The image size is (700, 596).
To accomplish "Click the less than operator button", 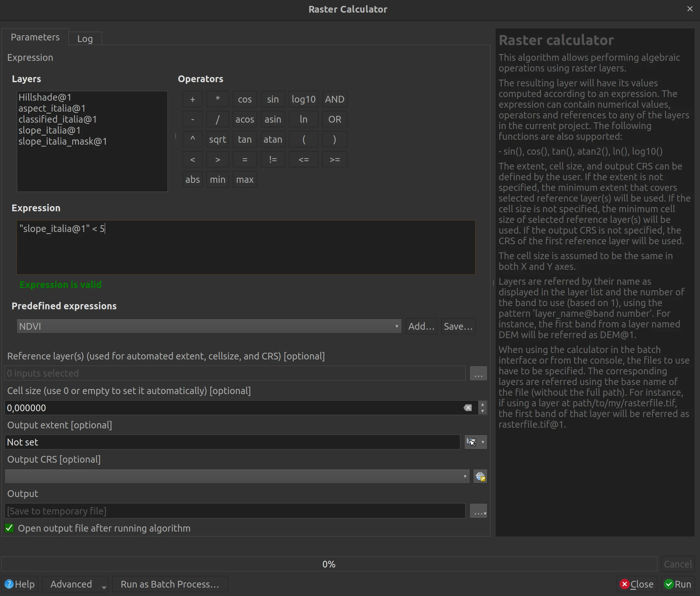I will pos(192,160).
